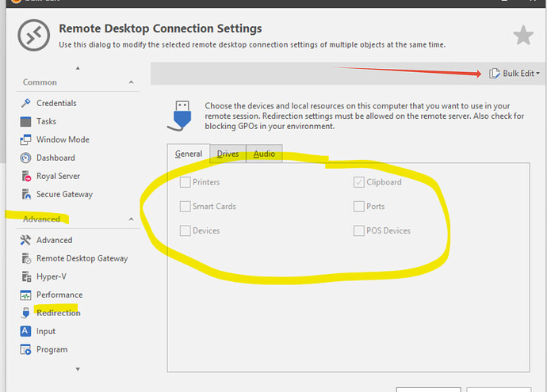The image size is (547, 392).
Task: Select the Tasks icon in sidebar
Action: pyautogui.click(x=25, y=121)
